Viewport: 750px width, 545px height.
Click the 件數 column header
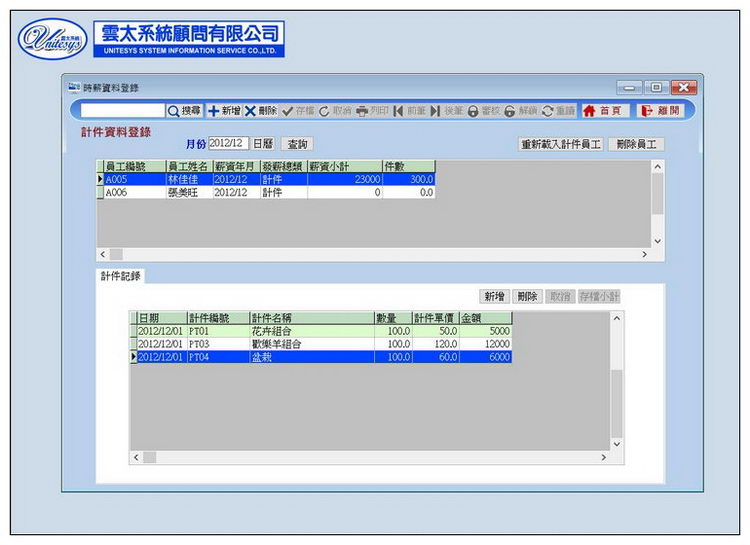click(409, 166)
